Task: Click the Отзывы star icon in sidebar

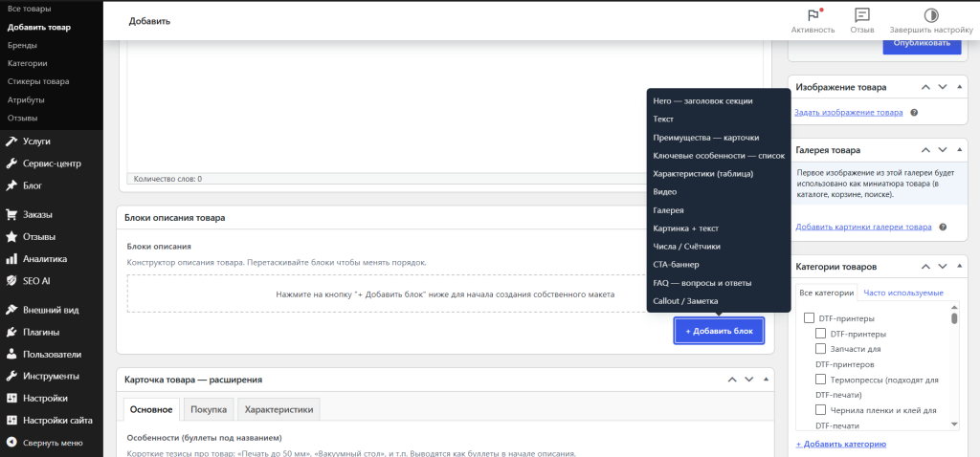Action: point(11,236)
